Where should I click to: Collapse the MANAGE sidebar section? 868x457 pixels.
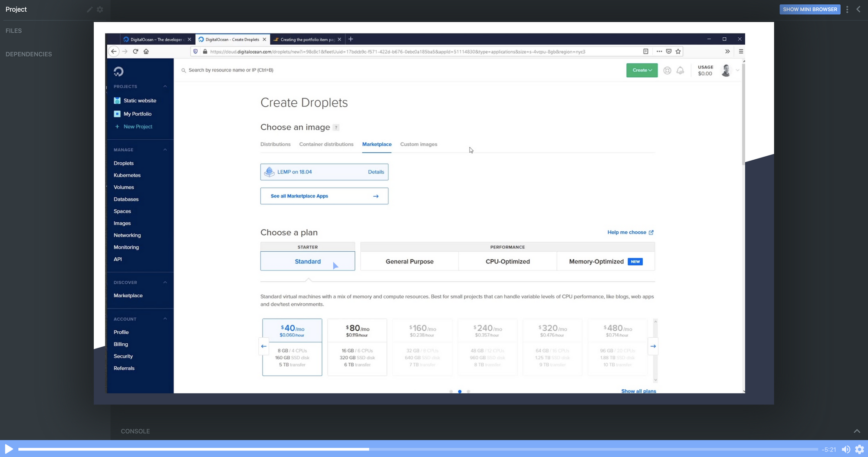click(x=165, y=150)
